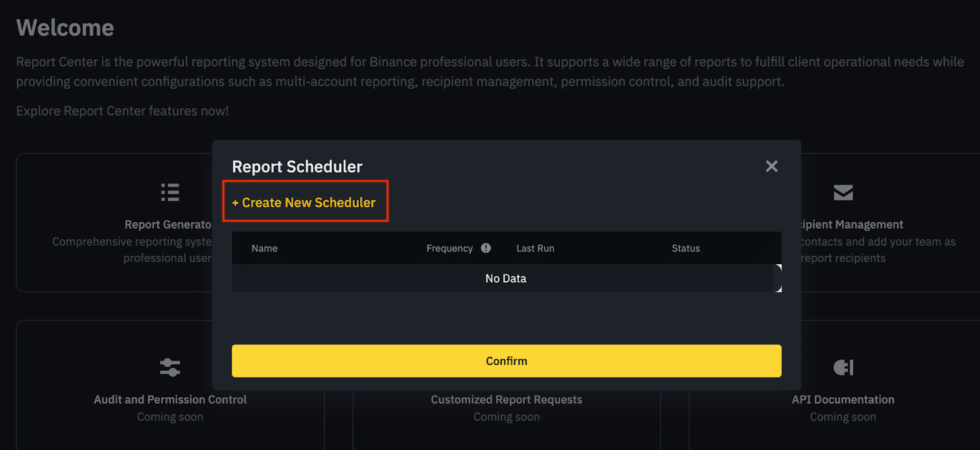Click the Status column header
Screen dimensions: 980x450
pyautogui.click(x=685, y=248)
